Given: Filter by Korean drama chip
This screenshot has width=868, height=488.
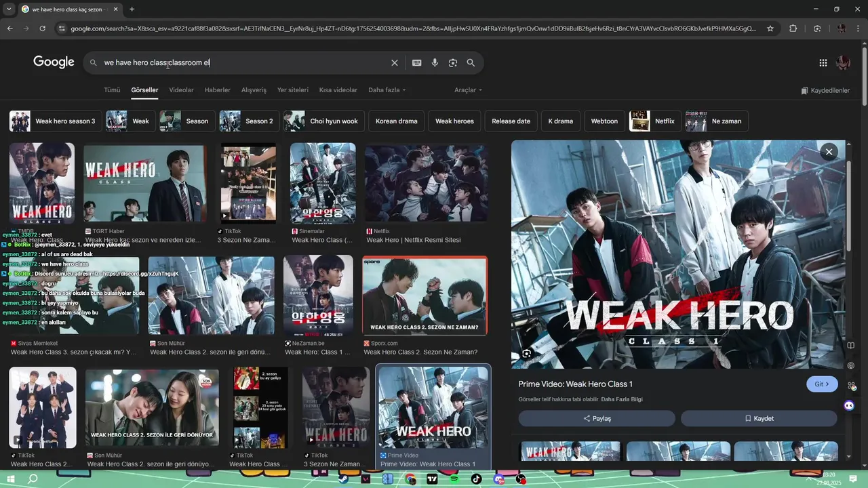Looking at the screenshot, I should pyautogui.click(x=396, y=121).
